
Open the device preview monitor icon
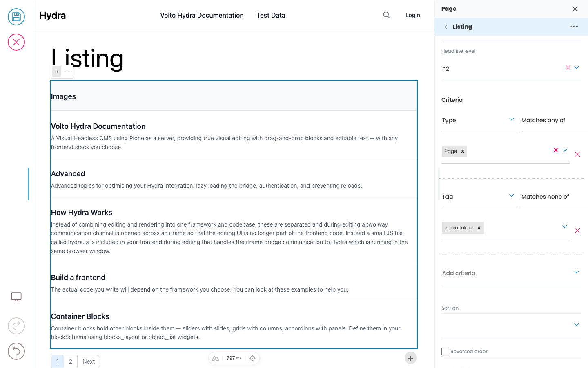pos(16,297)
